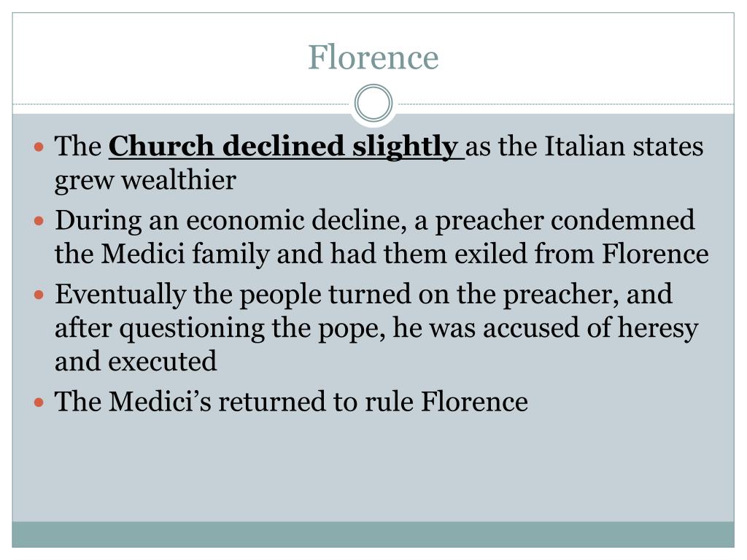Click the second orange bullet before "During"
747x560 pixels.
(39, 221)
